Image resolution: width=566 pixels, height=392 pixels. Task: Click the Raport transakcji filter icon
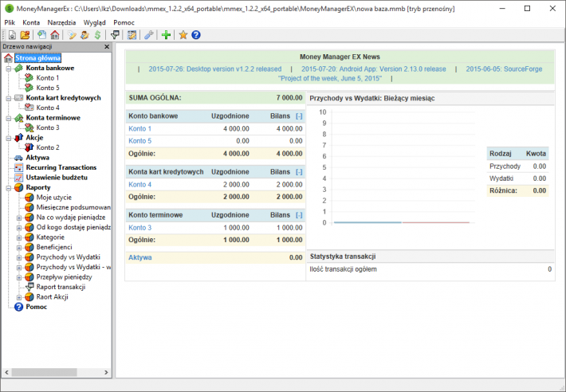29,287
